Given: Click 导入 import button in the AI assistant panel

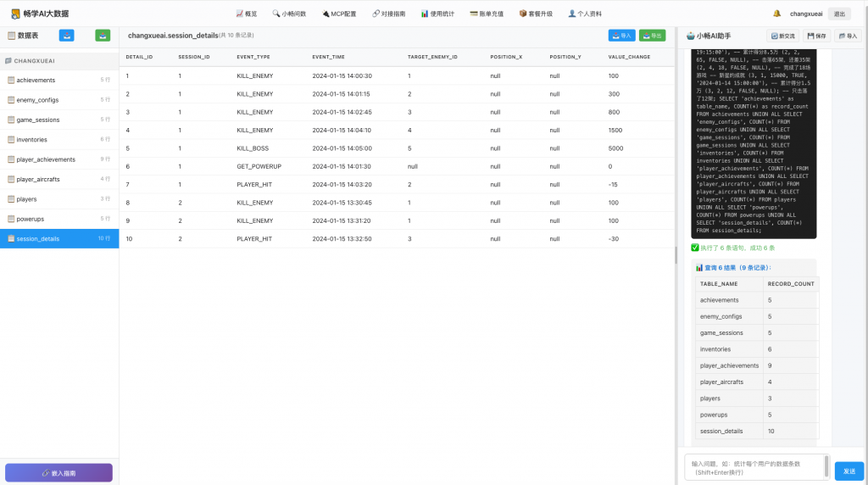Looking at the screenshot, I should [847, 36].
